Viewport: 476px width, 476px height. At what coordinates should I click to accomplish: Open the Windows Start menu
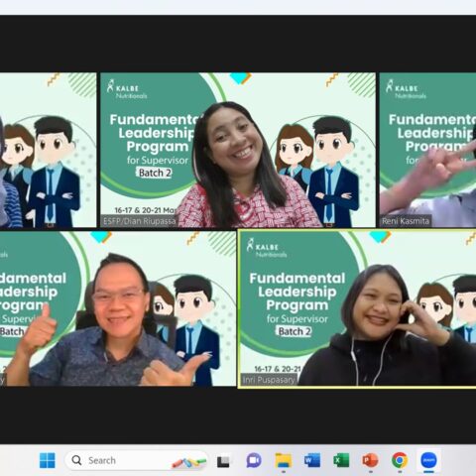point(48,460)
